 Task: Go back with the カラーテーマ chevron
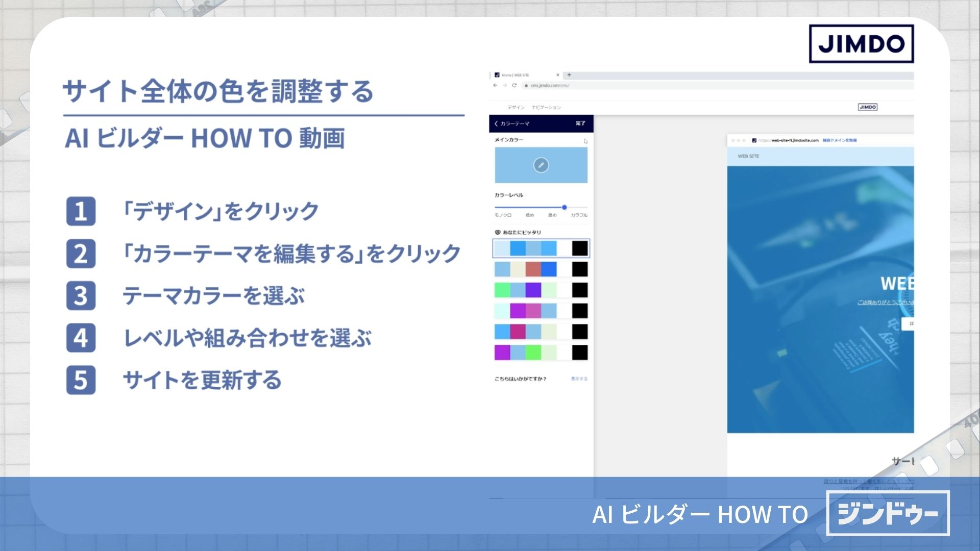click(x=496, y=123)
